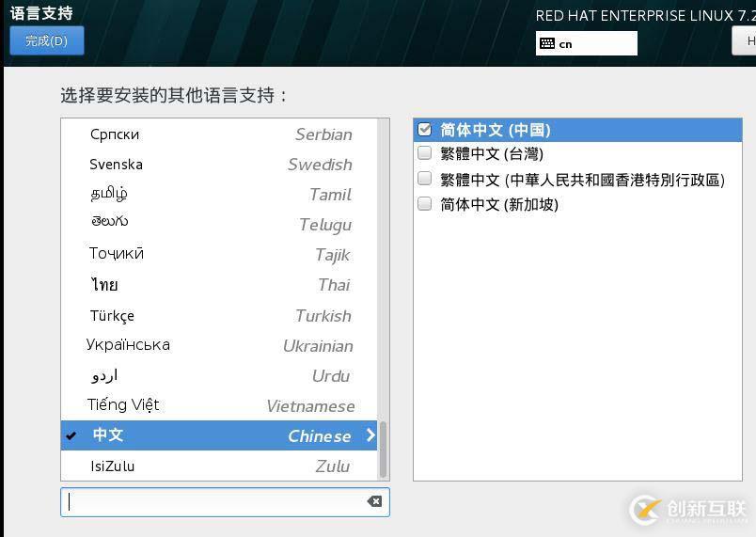The width and height of the screenshot is (756, 537).
Task: Click the 繁體中文 (台灣) label text
Action: (x=492, y=154)
